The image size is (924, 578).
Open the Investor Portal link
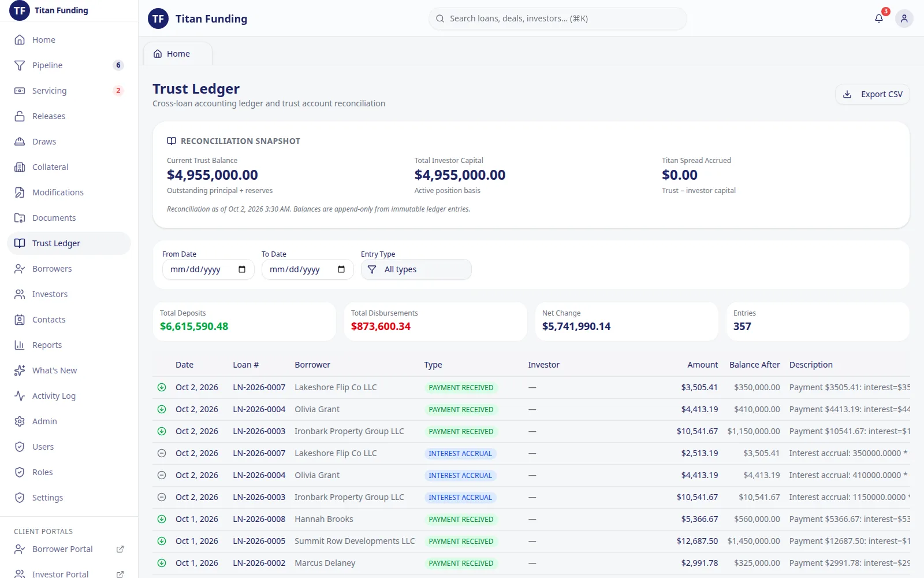pyautogui.click(x=69, y=574)
